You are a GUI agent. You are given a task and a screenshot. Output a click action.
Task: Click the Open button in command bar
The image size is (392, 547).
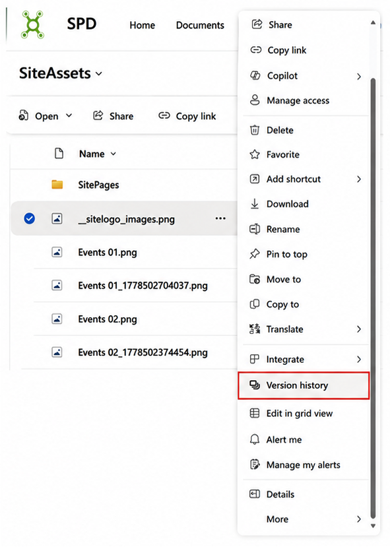click(x=38, y=116)
